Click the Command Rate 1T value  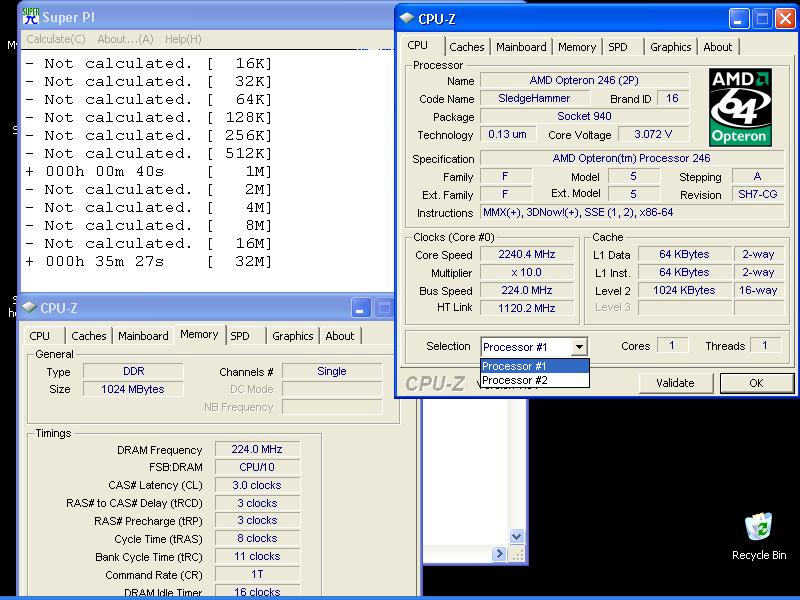(x=257, y=574)
